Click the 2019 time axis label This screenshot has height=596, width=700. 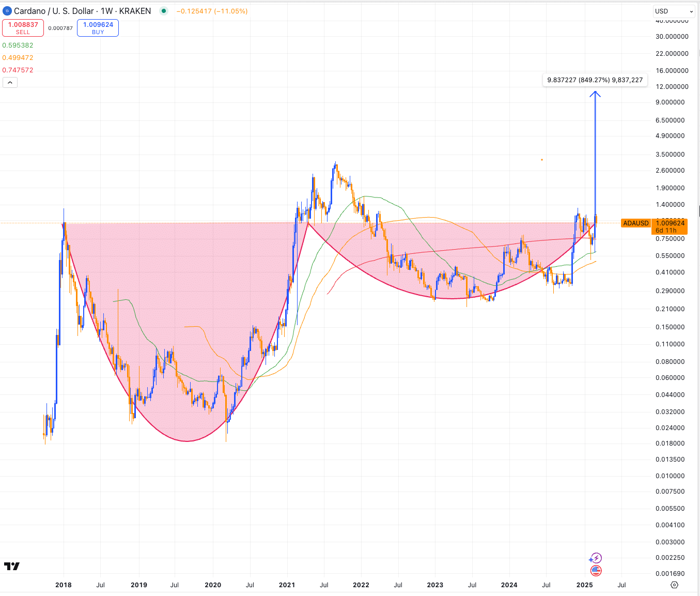[x=138, y=585]
